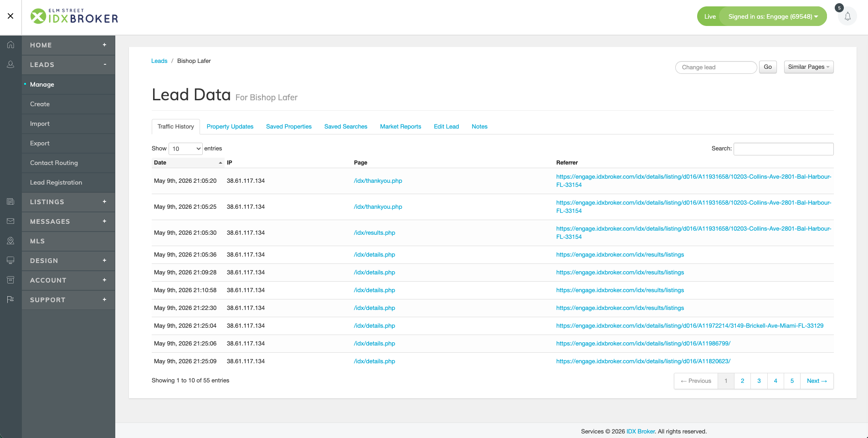
Task: Select Create under Leads
Action: [68, 104]
